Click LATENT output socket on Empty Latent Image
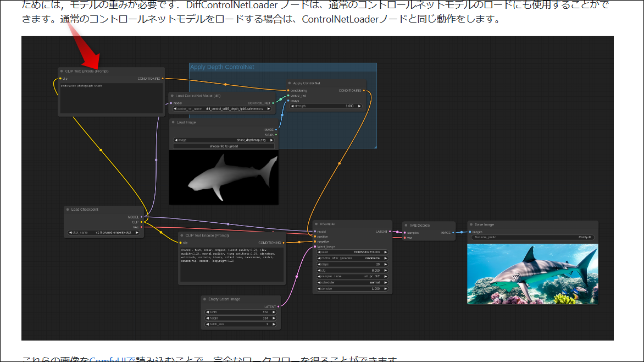 point(279,306)
